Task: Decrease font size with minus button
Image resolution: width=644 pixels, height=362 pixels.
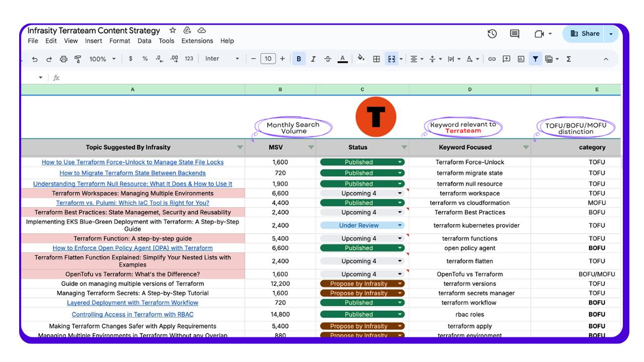Action: click(x=254, y=59)
